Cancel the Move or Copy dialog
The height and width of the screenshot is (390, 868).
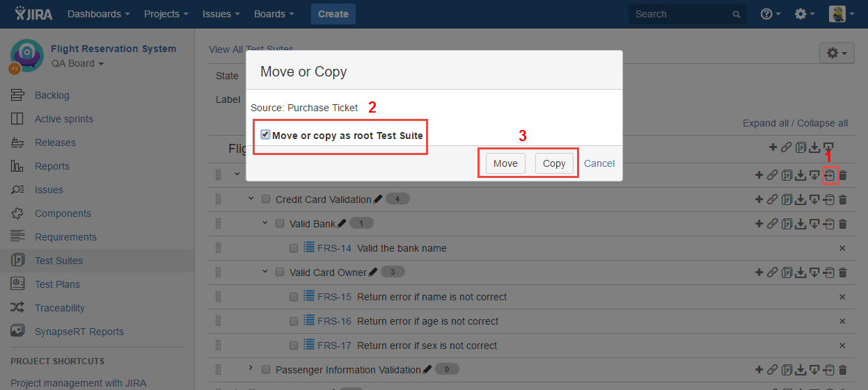599,163
